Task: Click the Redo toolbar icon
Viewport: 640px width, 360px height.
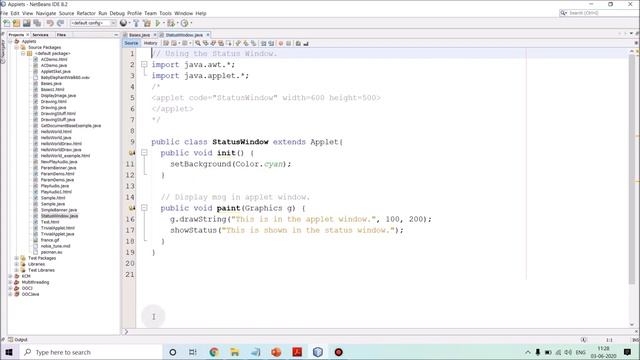Action: (x=60, y=23)
